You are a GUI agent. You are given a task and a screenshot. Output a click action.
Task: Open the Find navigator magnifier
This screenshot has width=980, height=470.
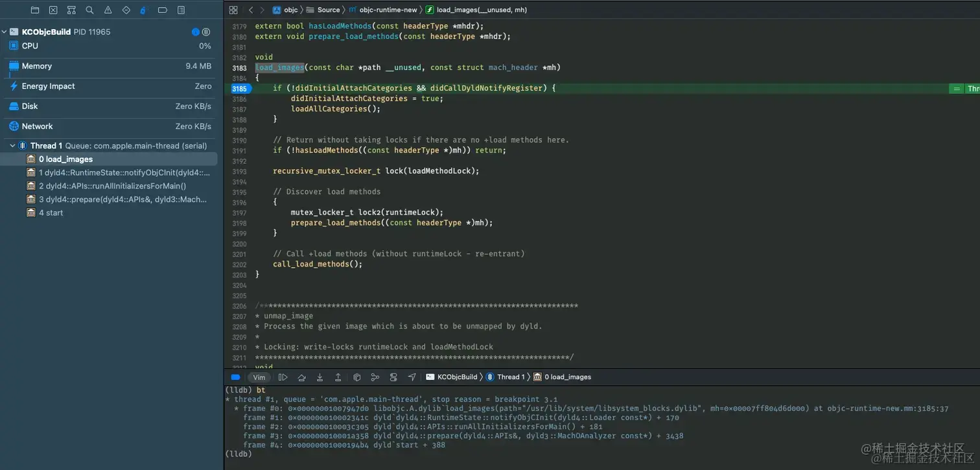point(89,10)
